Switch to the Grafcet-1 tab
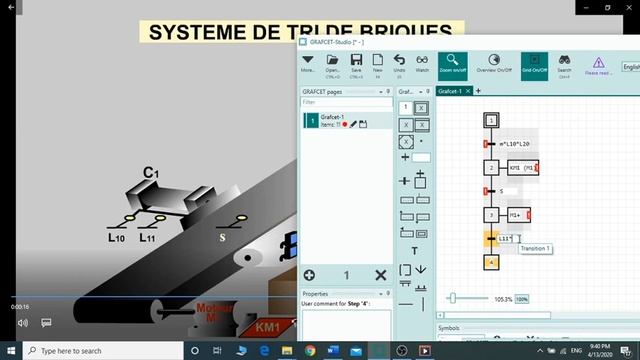640x360 pixels. click(450, 91)
